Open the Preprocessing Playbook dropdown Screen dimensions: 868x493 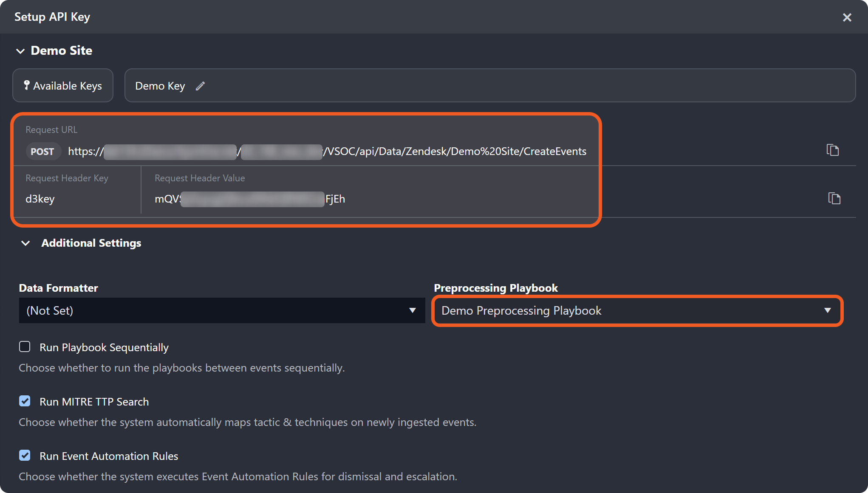pyautogui.click(x=637, y=310)
